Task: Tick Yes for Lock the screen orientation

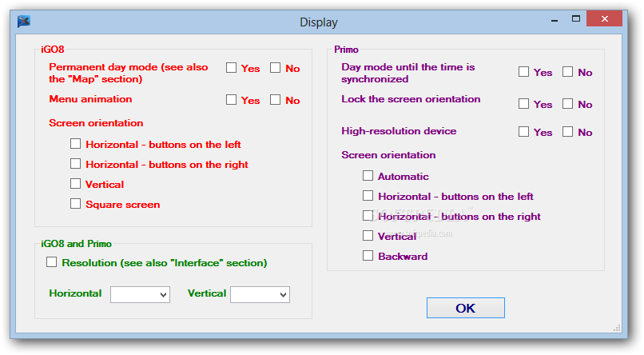Action: point(523,104)
